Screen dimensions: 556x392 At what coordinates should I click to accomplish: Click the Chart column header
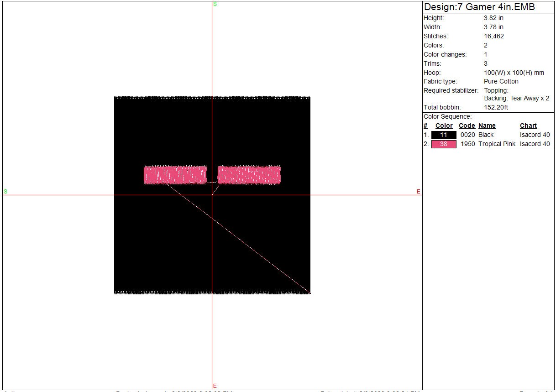click(x=528, y=126)
